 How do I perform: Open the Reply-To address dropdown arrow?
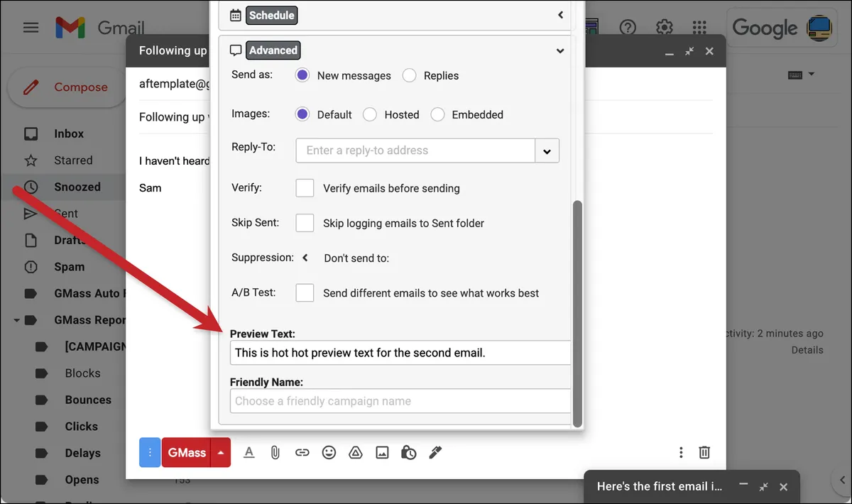click(x=547, y=150)
